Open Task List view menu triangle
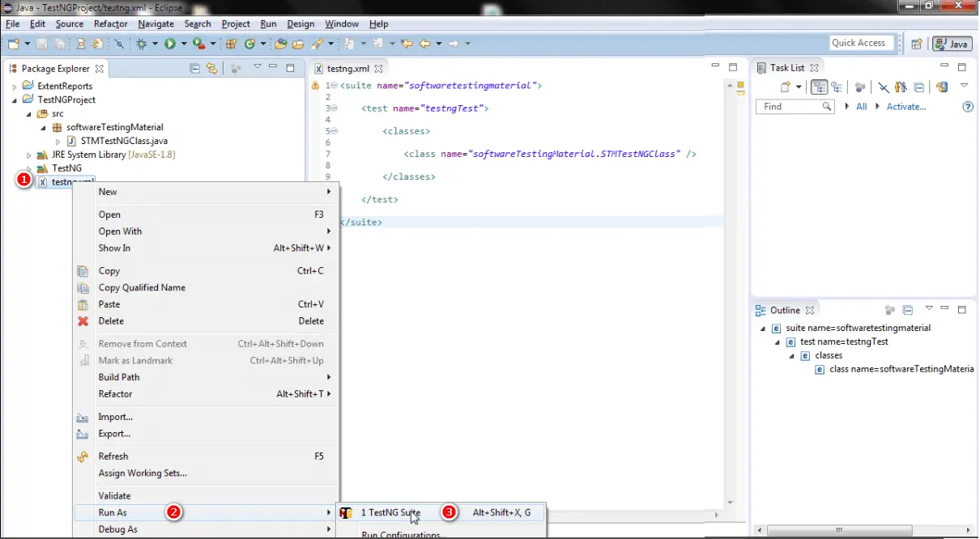 (965, 85)
